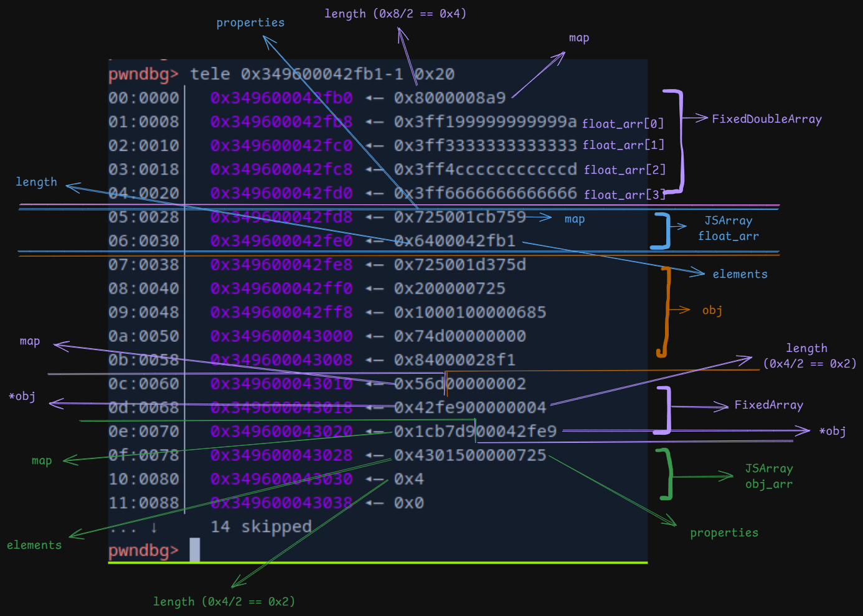Click the green elements label
The width and height of the screenshot is (863, 616).
point(34,546)
